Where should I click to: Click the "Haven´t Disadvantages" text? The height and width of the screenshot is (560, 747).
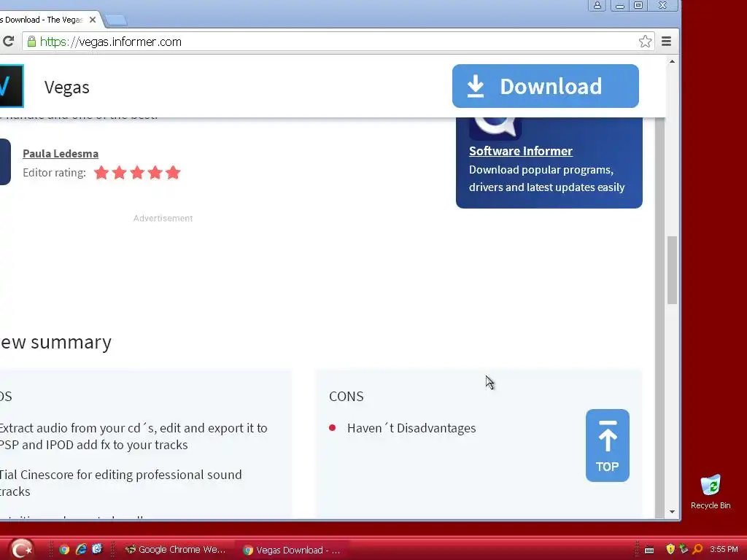[x=411, y=428]
